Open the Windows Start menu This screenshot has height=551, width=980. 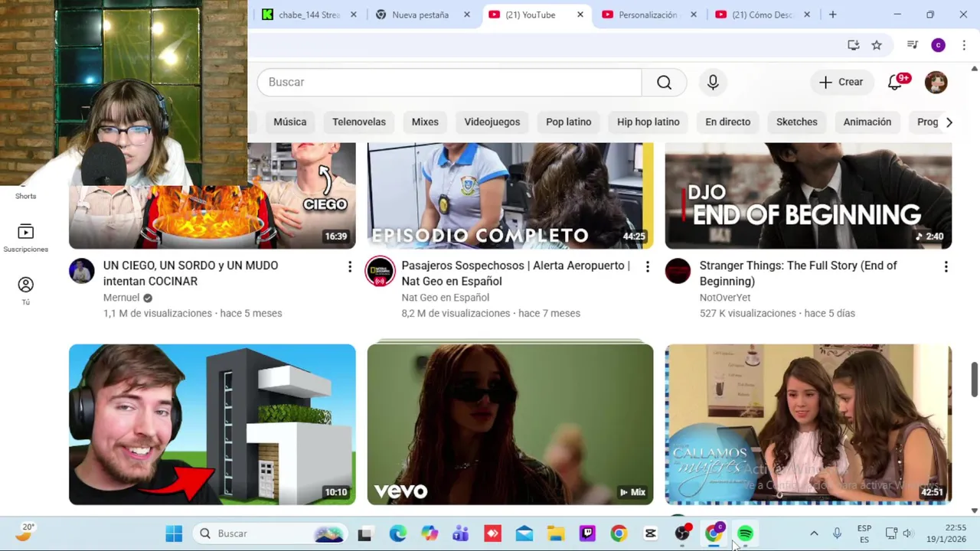(174, 533)
